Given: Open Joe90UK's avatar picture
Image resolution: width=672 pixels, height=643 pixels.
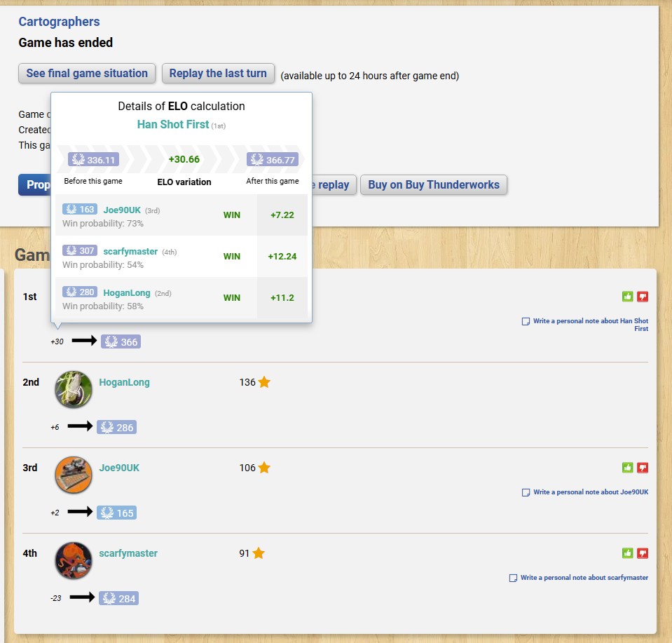Looking at the screenshot, I should click(x=74, y=475).
